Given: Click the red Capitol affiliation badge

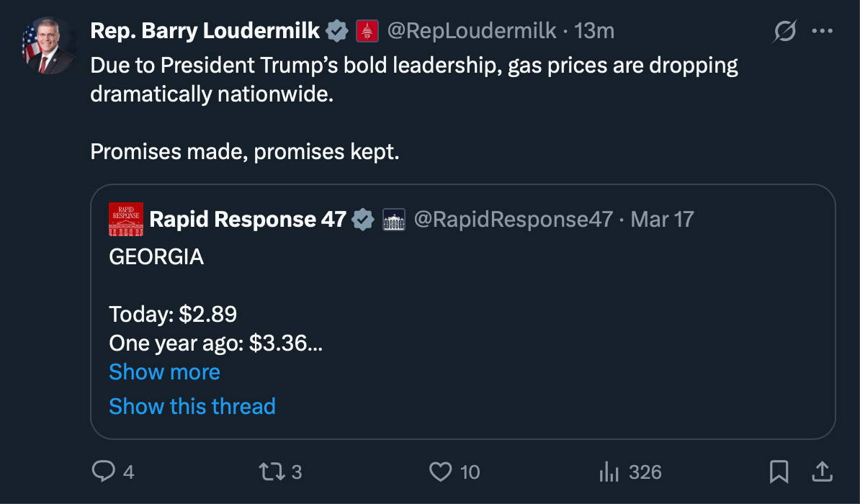Looking at the screenshot, I should click(x=367, y=31).
